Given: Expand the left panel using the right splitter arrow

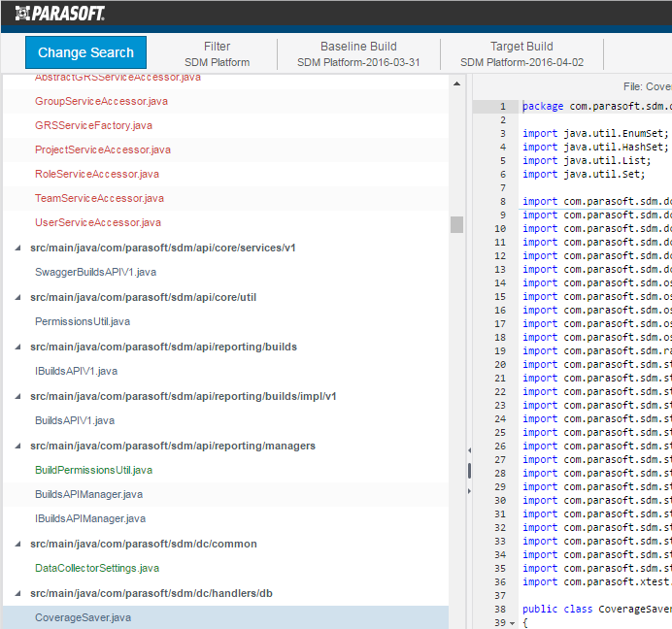Looking at the screenshot, I should [x=469, y=491].
